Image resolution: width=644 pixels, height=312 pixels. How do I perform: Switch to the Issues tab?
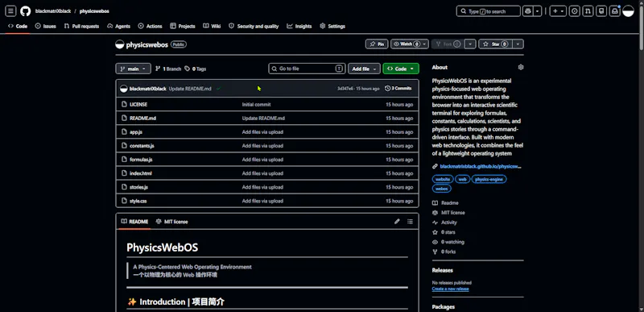click(x=46, y=26)
